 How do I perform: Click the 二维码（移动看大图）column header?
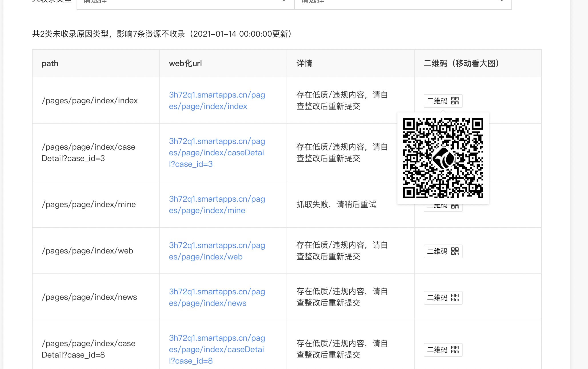click(x=478, y=63)
